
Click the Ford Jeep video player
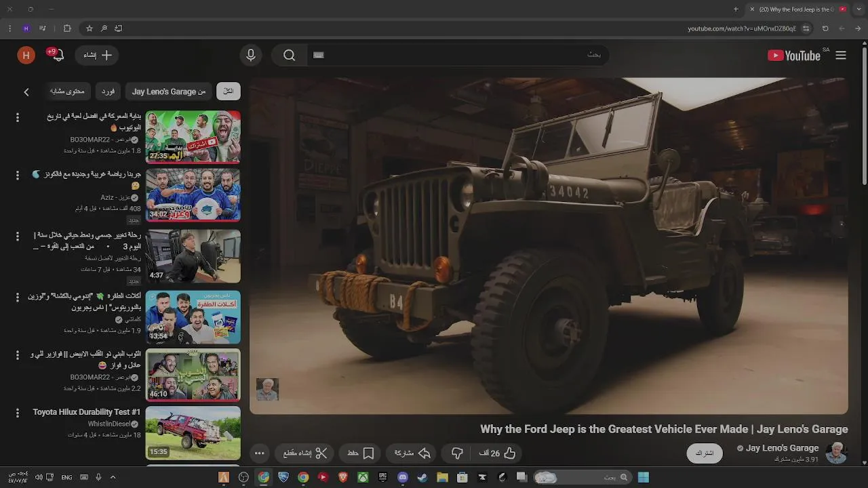549,246
